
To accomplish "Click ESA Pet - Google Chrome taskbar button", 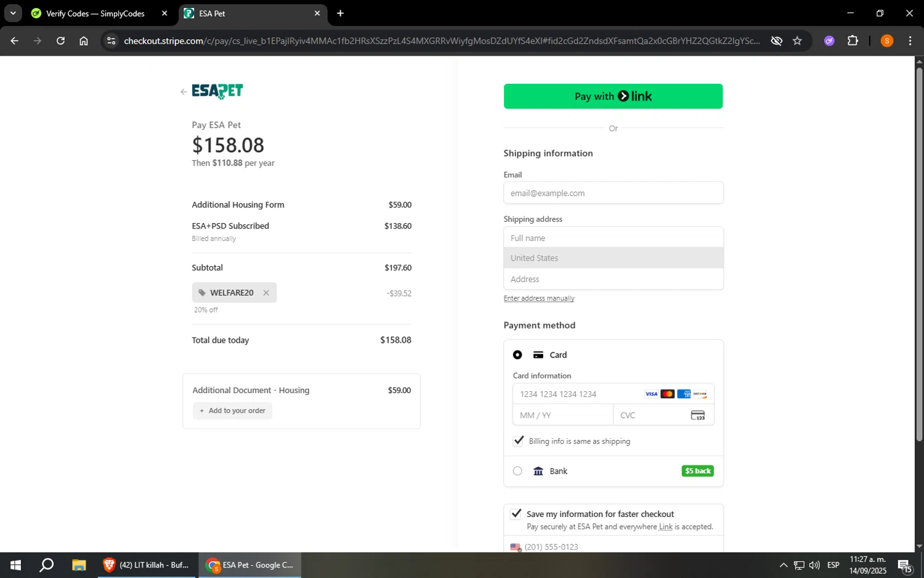I will [249, 565].
